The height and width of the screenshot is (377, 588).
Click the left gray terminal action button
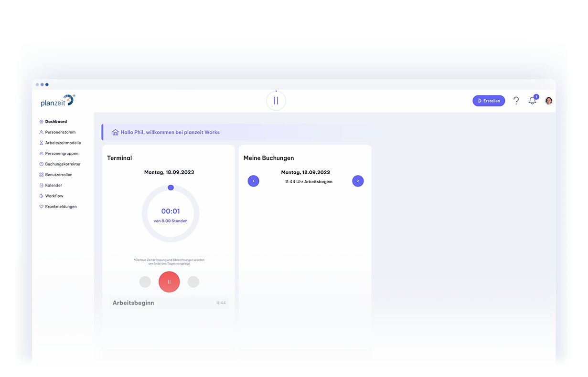[145, 282]
